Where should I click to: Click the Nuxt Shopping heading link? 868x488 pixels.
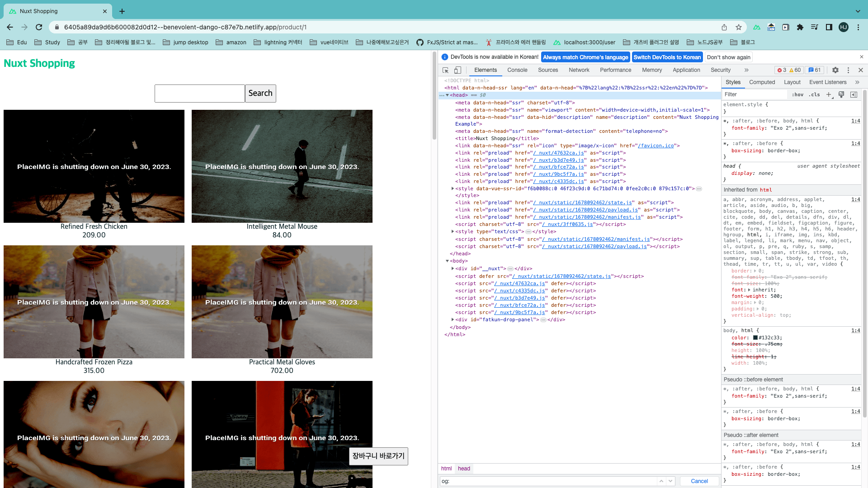point(39,64)
